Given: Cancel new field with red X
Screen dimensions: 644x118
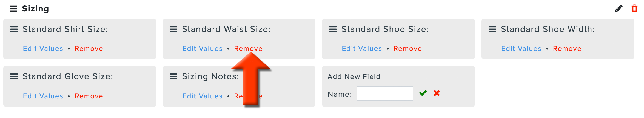Looking at the screenshot, I should click(x=437, y=93).
